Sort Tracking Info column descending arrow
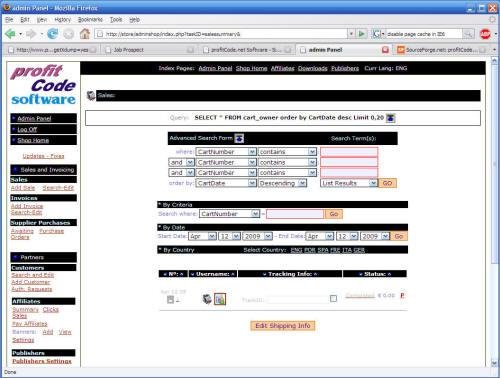This screenshot has height=378, width=500. [265, 274]
